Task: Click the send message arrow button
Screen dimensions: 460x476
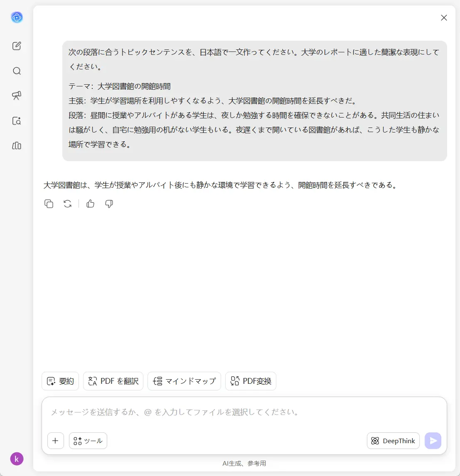Action: 433,440
